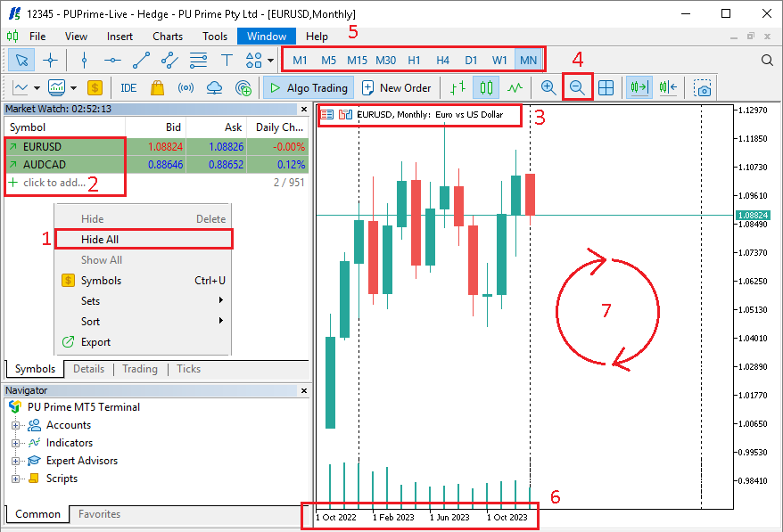Screen dimensions: 783x532
Task: Select the Text annotation tool
Action: tap(226, 61)
